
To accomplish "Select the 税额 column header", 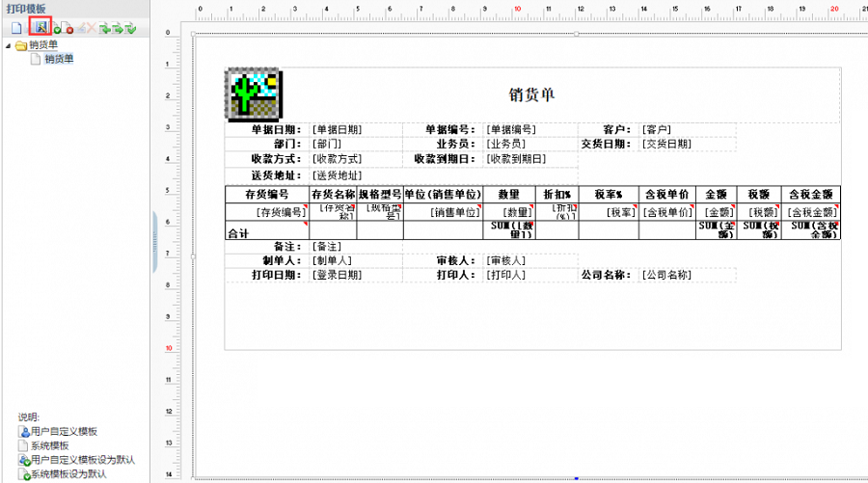I will (x=758, y=195).
